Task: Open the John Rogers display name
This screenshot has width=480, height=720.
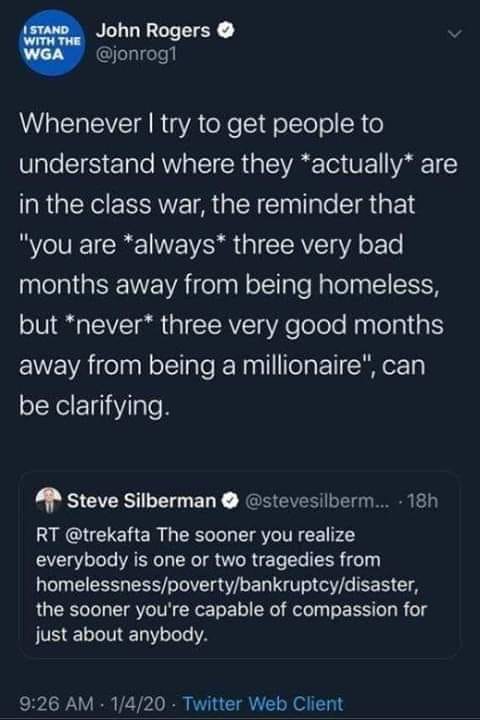Action: (x=153, y=31)
